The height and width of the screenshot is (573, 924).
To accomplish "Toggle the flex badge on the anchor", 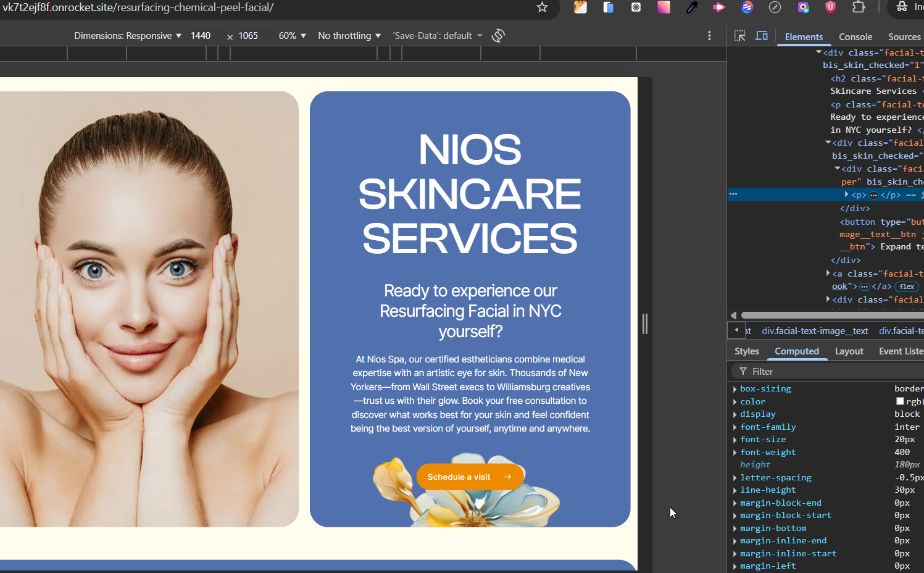I will [907, 286].
